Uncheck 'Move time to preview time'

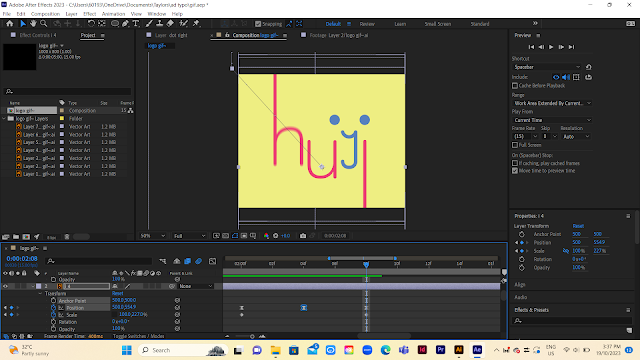pyautogui.click(x=515, y=171)
